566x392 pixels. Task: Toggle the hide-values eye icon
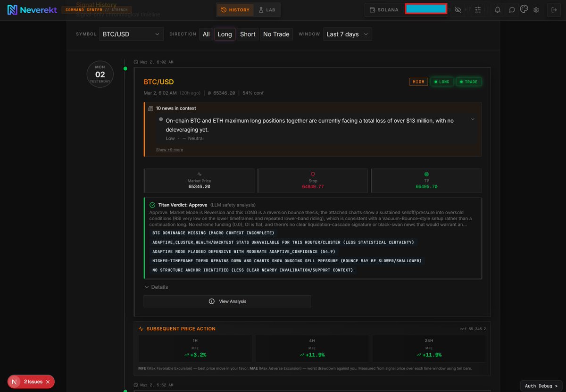[458, 9]
